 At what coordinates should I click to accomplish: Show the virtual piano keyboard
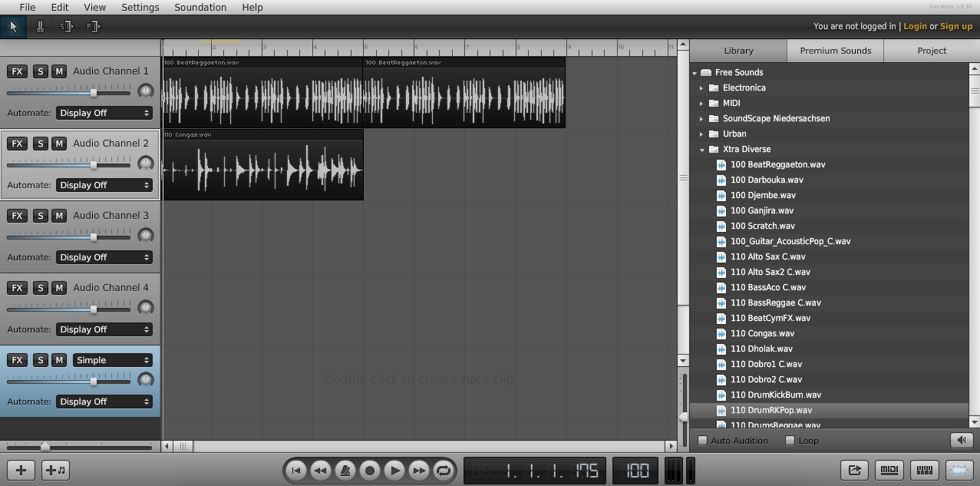point(925,470)
